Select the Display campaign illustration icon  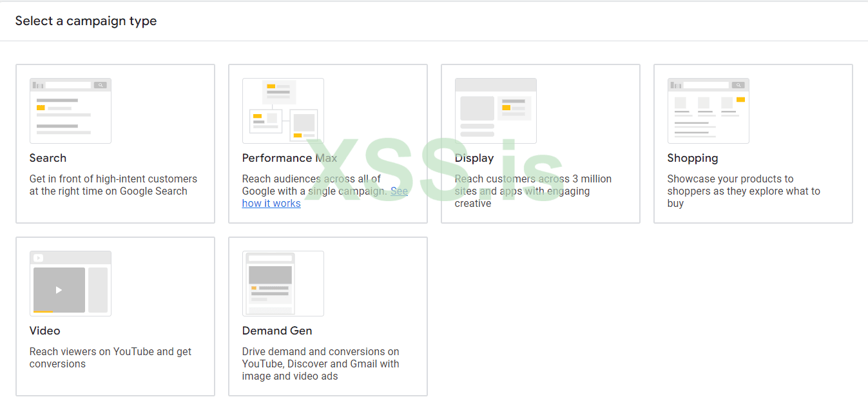pyautogui.click(x=496, y=111)
